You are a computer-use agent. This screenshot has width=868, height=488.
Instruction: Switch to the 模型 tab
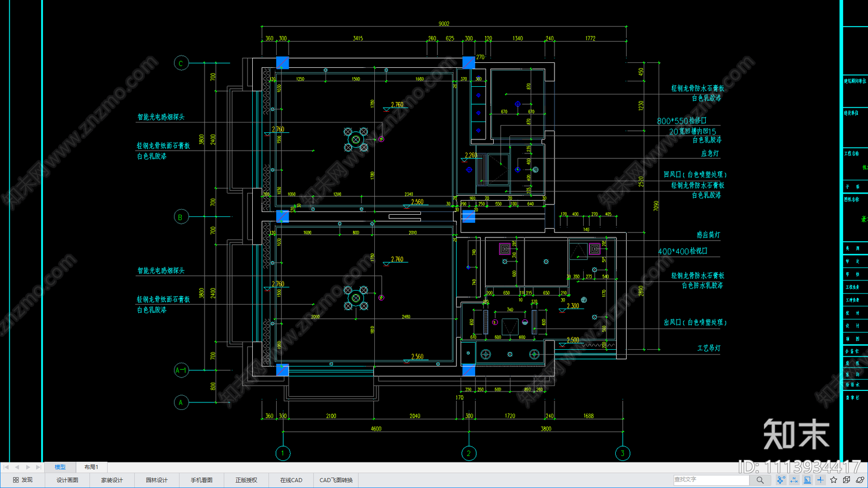(x=60, y=467)
